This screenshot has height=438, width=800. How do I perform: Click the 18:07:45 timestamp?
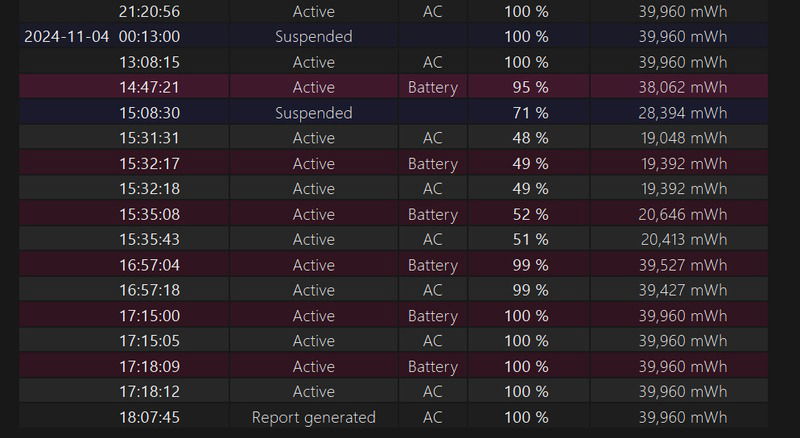pyautogui.click(x=149, y=418)
